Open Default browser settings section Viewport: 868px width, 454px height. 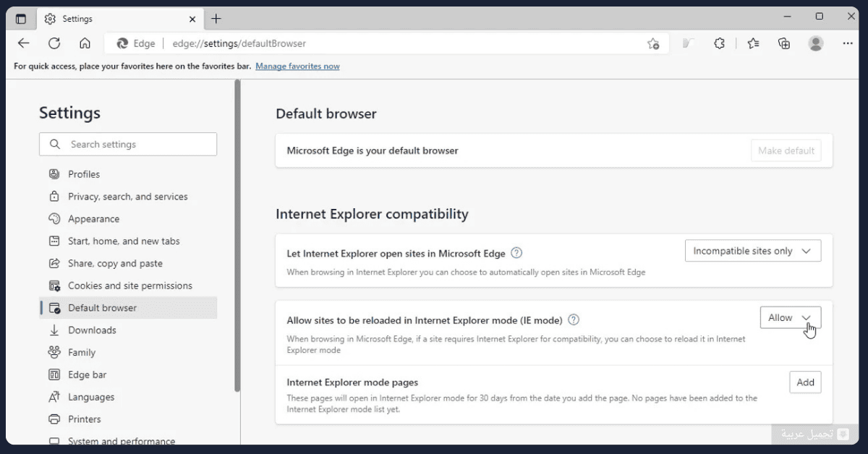[x=128, y=308]
